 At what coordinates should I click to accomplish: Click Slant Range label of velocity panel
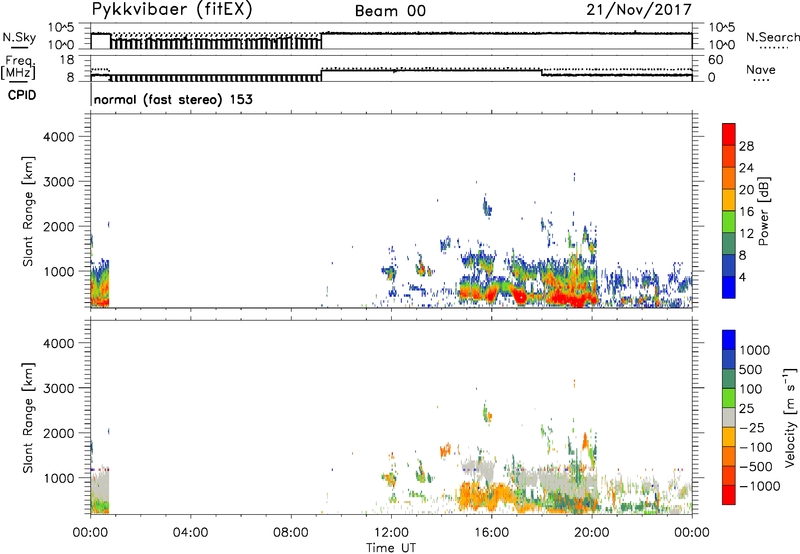[28, 417]
